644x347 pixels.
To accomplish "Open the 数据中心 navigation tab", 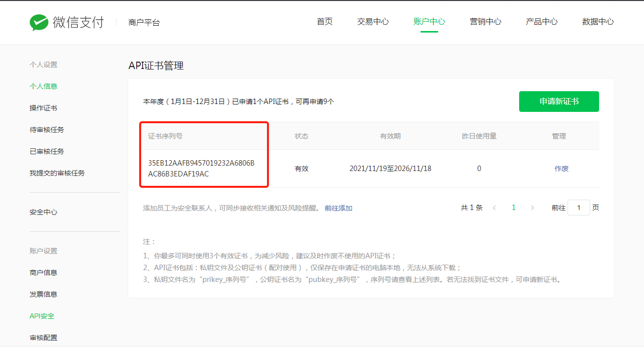I will point(598,22).
